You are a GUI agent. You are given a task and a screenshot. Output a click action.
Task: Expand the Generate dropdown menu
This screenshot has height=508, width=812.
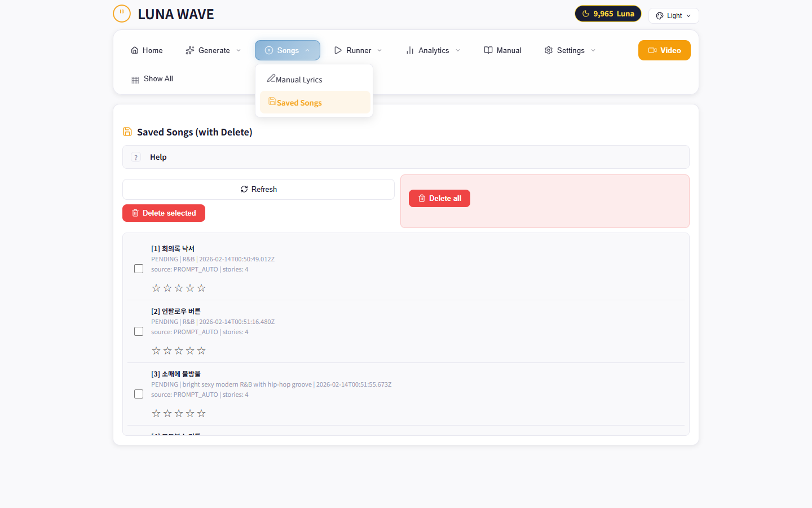214,50
